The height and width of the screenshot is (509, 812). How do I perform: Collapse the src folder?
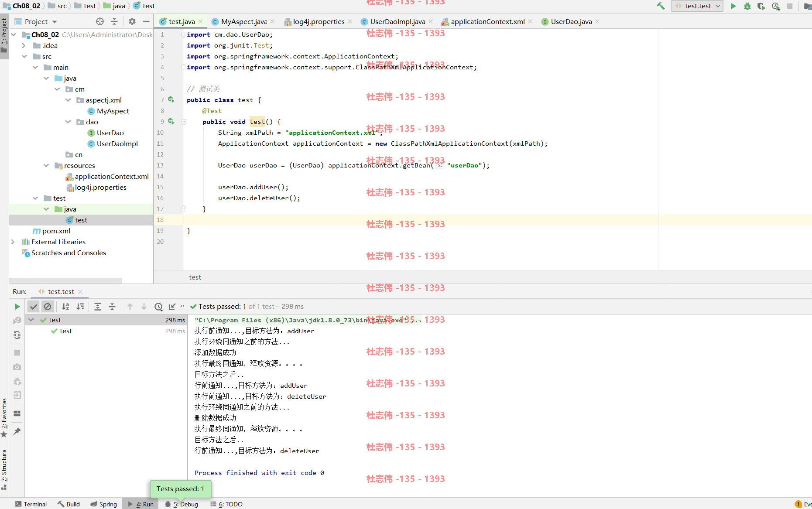click(24, 56)
